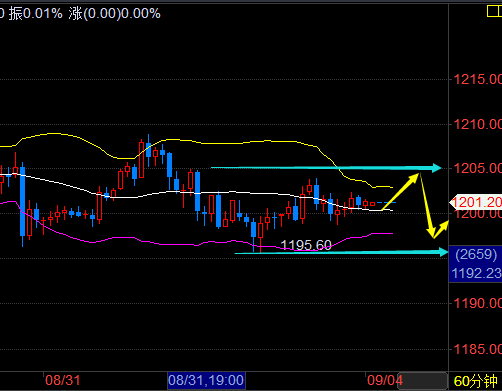
Task: Select the tall blue candlestick after 08/31 open
Action: (x=22, y=204)
